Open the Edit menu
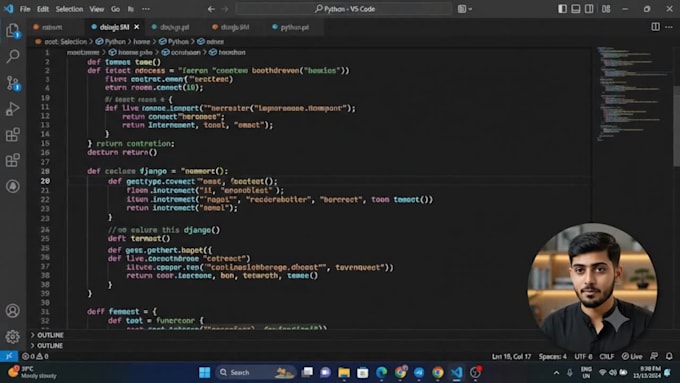 coord(42,9)
